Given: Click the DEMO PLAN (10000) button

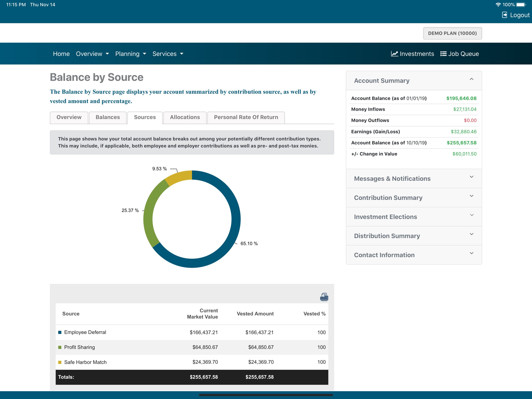Looking at the screenshot, I should pos(452,33).
